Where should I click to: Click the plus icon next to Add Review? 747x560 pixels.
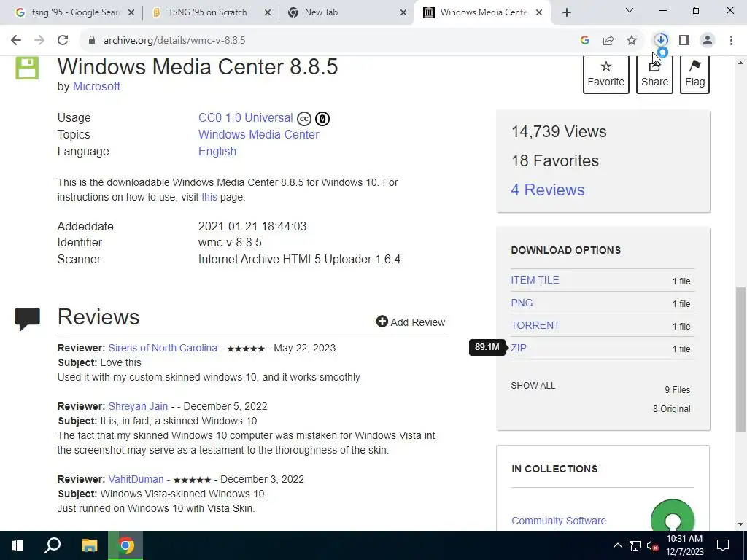coord(382,322)
